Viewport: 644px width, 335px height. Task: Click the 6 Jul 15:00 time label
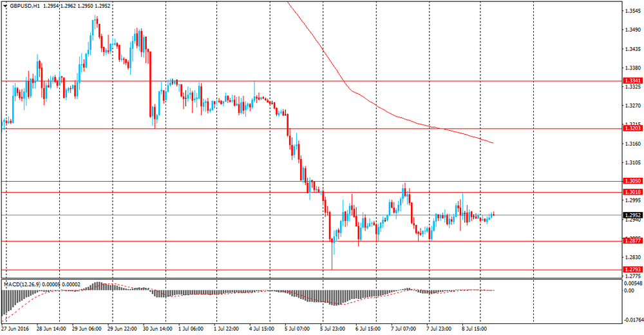368,329
